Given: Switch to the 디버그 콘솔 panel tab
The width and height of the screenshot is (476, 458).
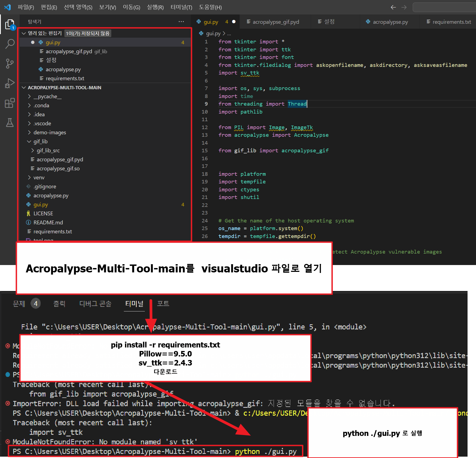Looking at the screenshot, I should pyautogui.click(x=95, y=304).
